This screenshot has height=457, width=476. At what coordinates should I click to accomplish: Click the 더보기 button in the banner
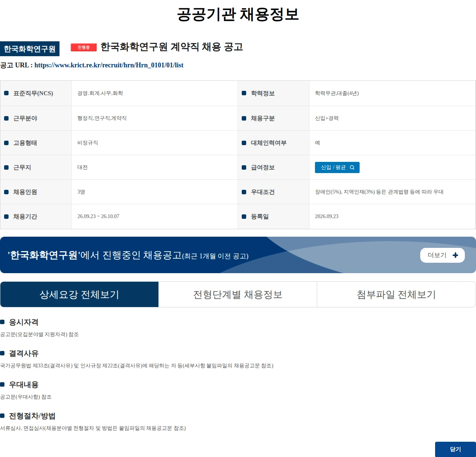[x=443, y=255]
